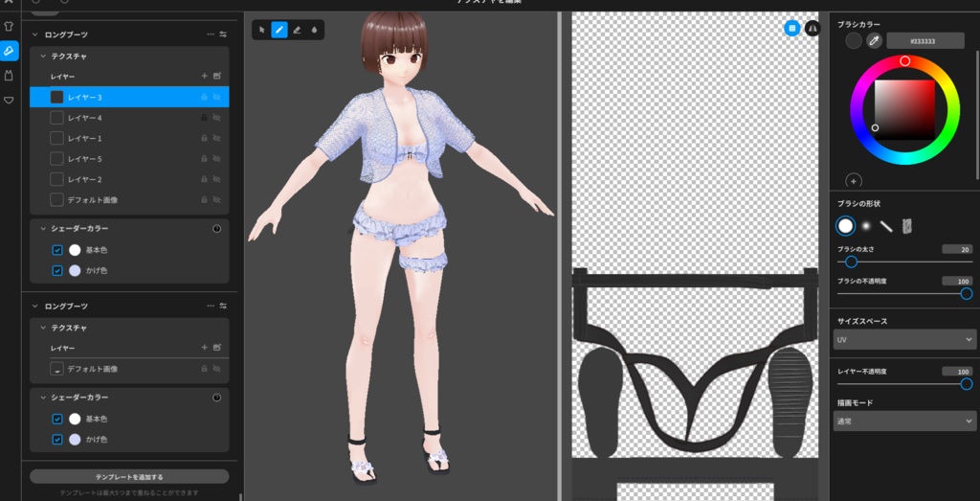Click the ブラシの不透明度 slider handle

967,293
